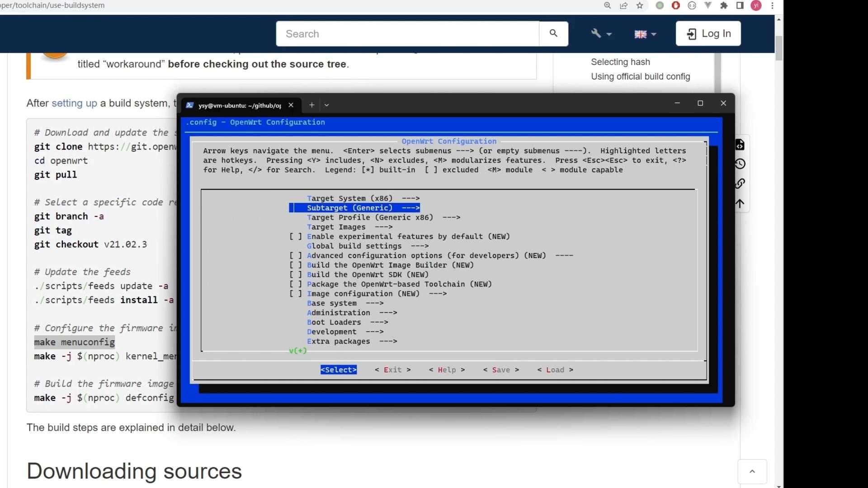The image size is (868, 488).
Task: Click the red extension icon in toolbar
Action: pyautogui.click(x=675, y=5)
